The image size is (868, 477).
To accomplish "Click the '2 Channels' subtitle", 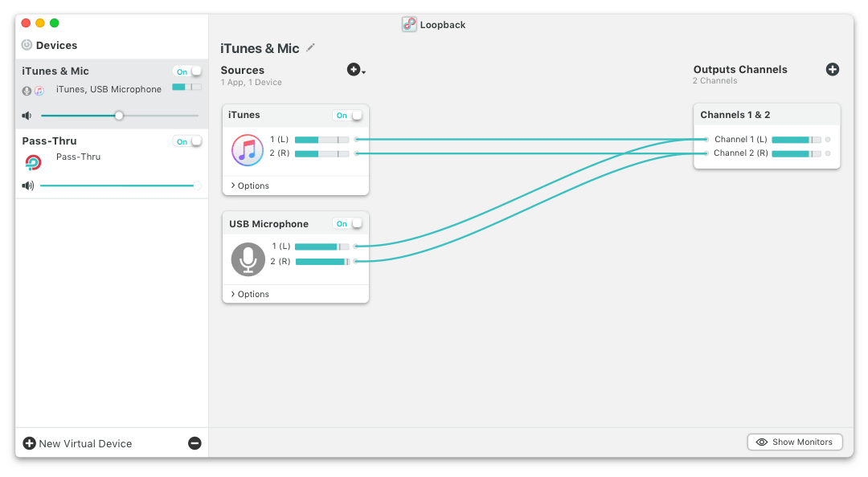I will (714, 81).
